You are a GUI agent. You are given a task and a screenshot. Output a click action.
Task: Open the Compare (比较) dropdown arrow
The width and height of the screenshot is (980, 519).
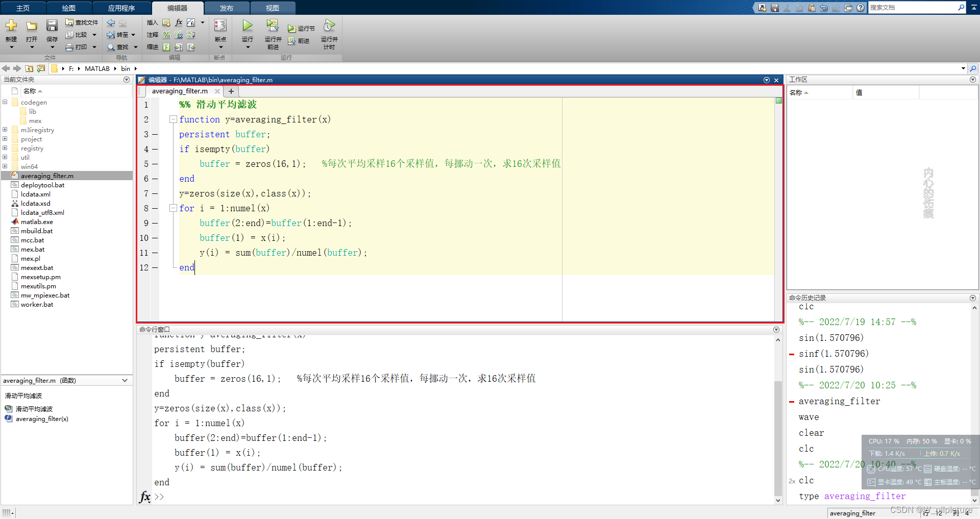click(94, 35)
